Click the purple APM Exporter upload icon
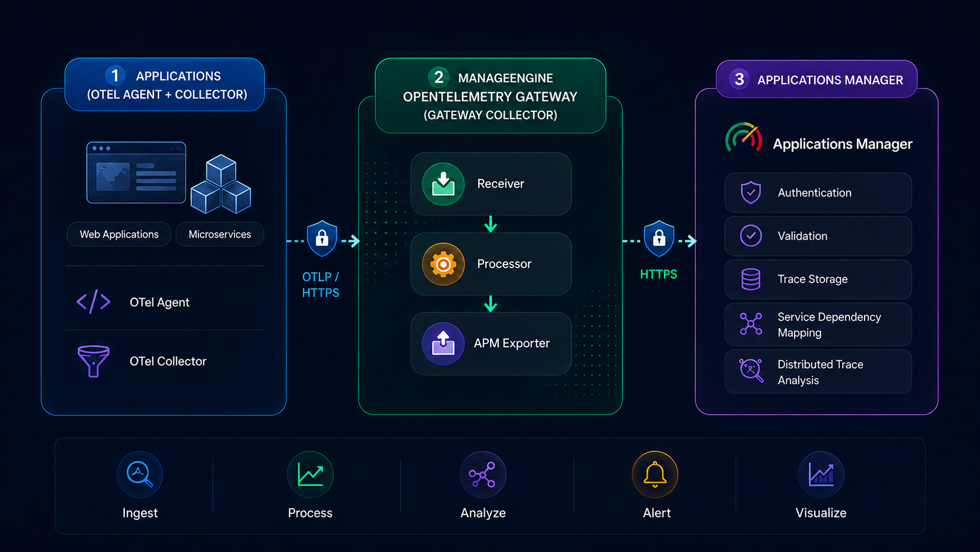The width and height of the screenshot is (980, 552). pyautogui.click(x=443, y=343)
